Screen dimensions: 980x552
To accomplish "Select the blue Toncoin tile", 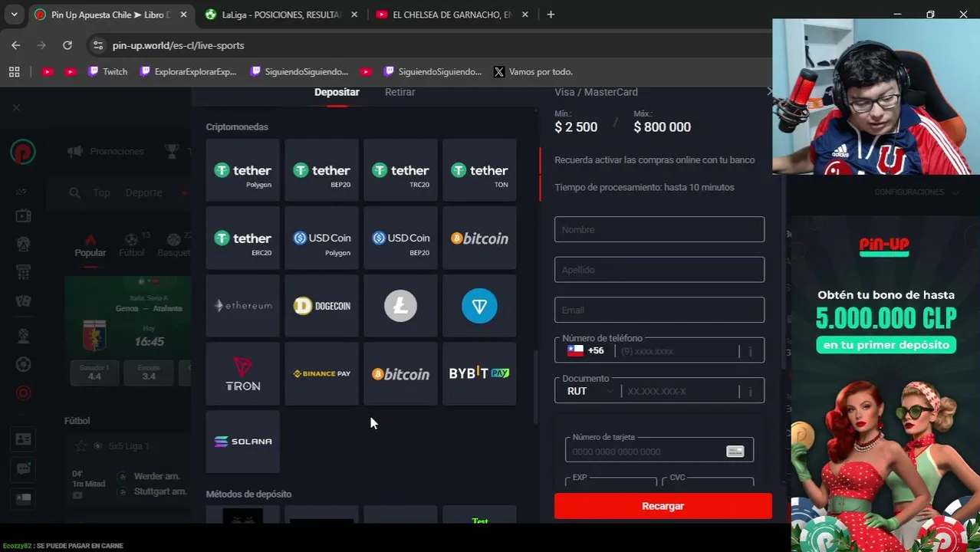I will tap(479, 306).
